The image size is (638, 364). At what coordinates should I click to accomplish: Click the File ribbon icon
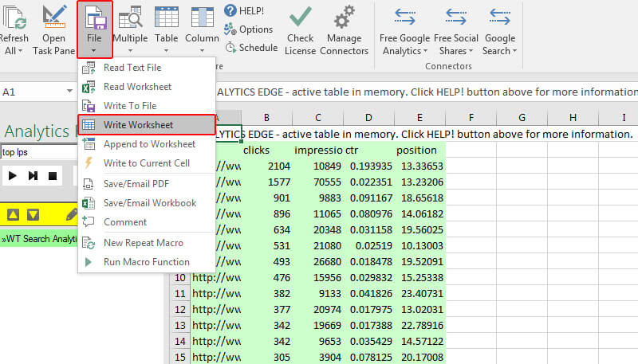pos(94,18)
